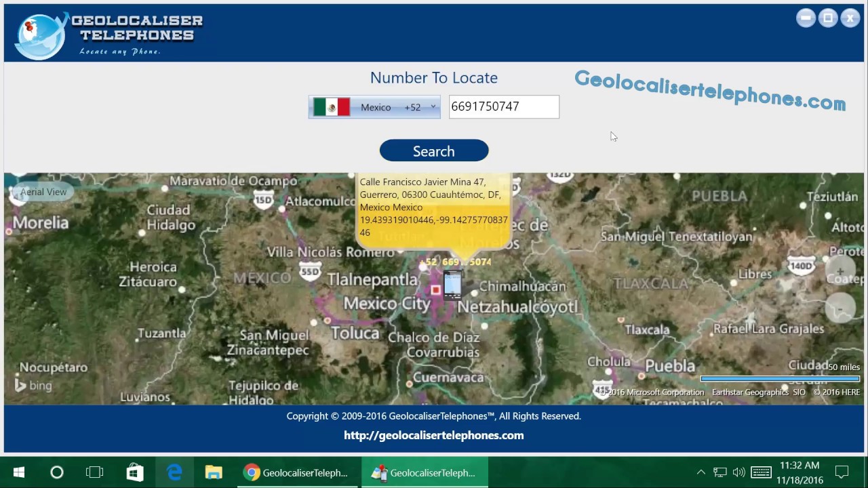Click the copyright 2009-2016 footer text
This screenshot has width=868, height=488.
click(434, 416)
